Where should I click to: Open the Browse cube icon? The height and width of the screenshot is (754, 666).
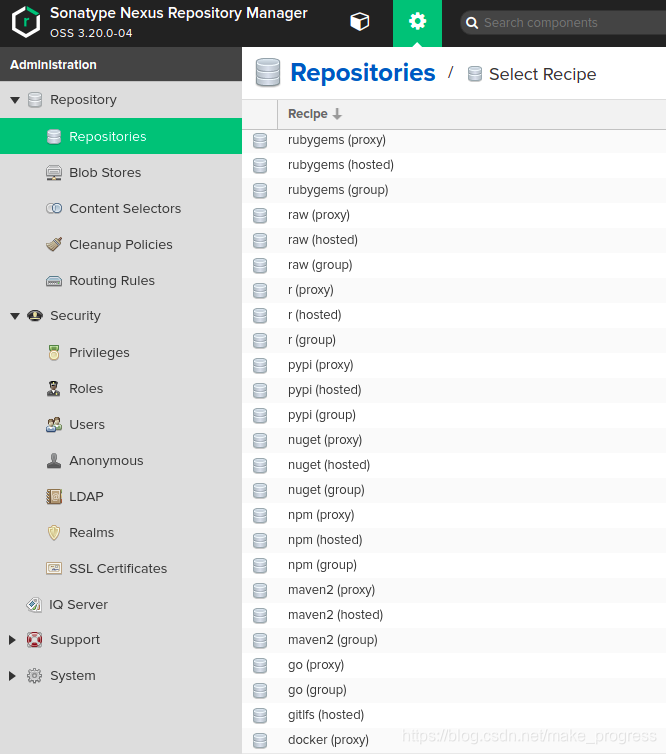point(359,22)
